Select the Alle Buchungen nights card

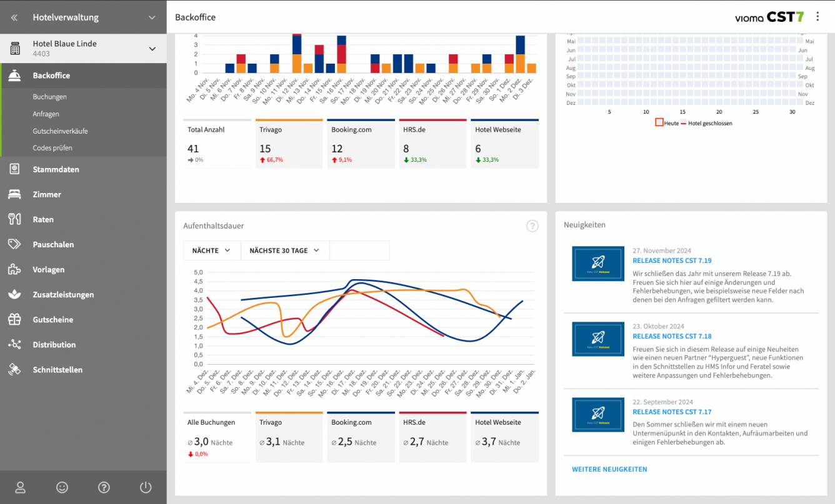pos(217,437)
